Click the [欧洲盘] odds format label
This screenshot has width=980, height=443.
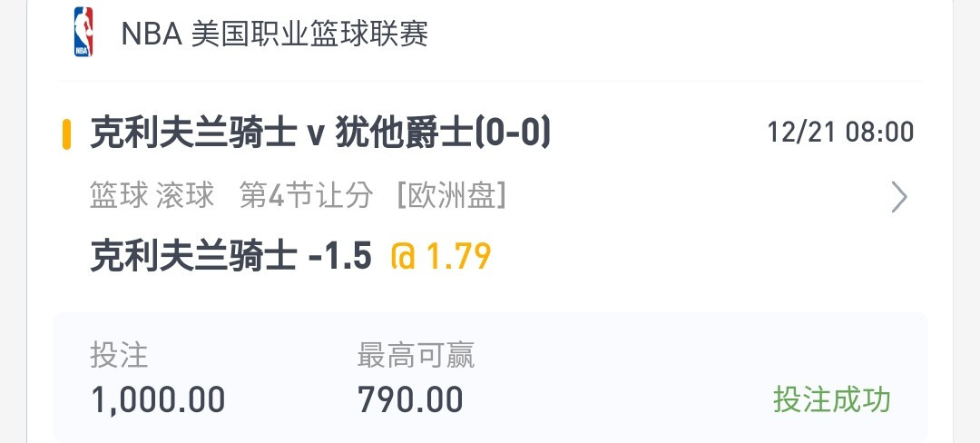point(452,196)
